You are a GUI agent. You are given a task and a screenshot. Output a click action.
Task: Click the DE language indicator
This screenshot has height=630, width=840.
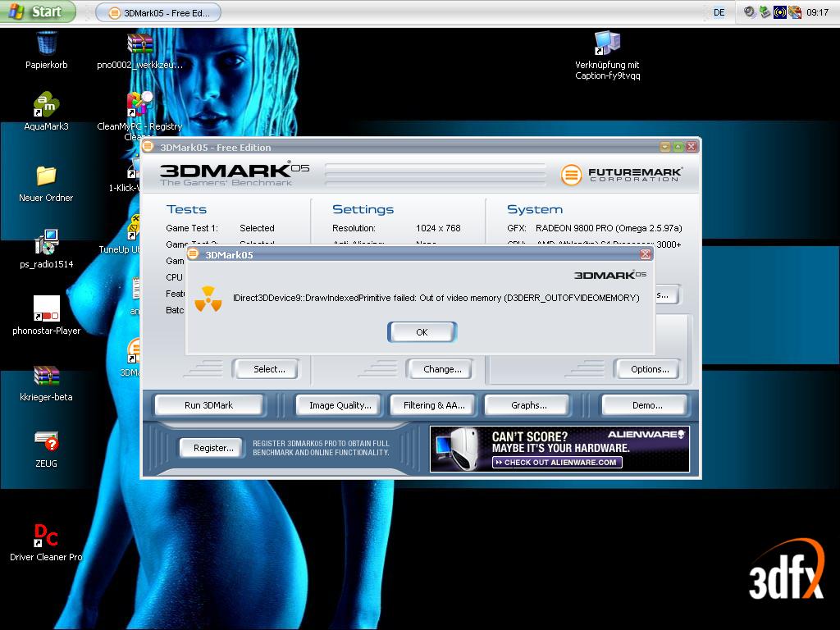pyautogui.click(x=719, y=12)
